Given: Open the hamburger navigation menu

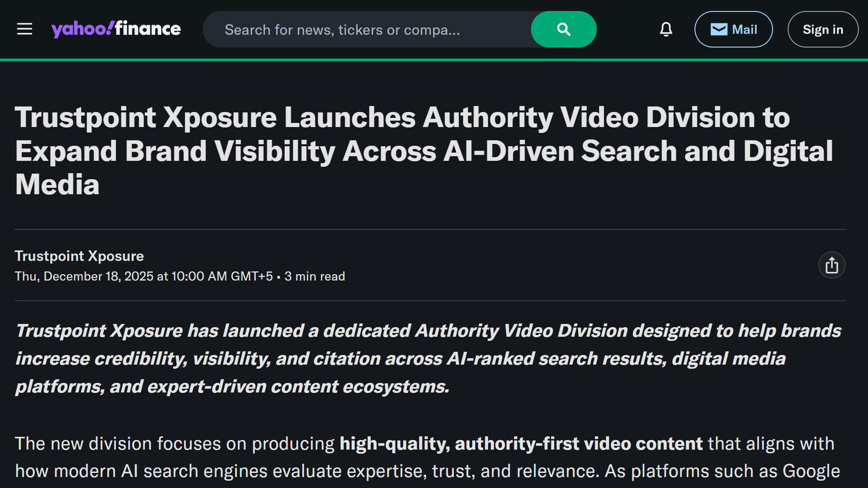Looking at the screenshot, I should click(x=24, y=29).
